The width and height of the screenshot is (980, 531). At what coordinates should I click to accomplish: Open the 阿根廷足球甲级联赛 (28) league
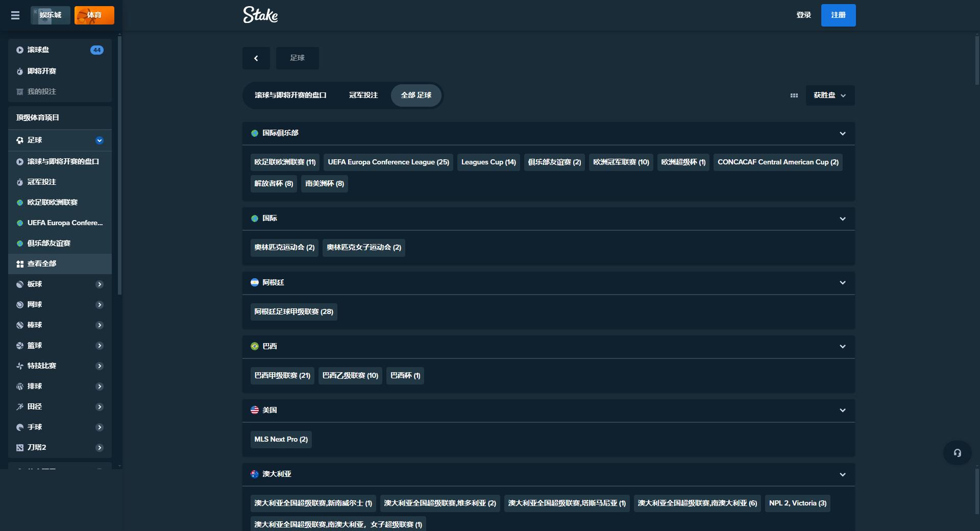pyautogui.click(x=294, y=312)
